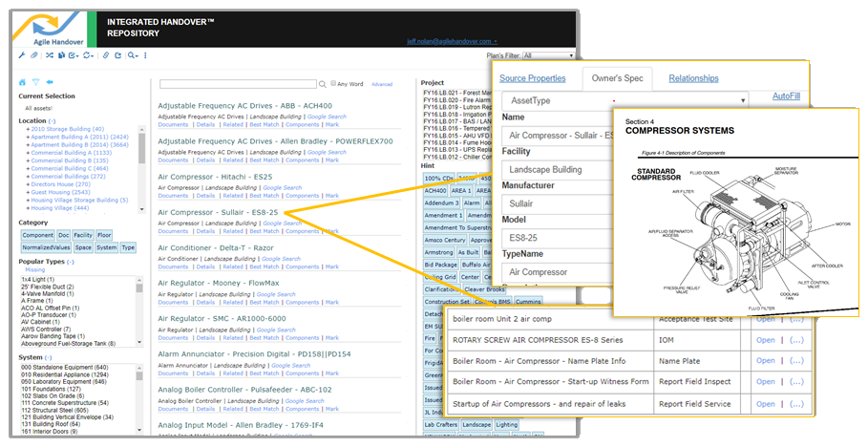The width and height of the screenshot is (868, 447).
Task: Select the Component category button
Action: [x=37, y=235]
